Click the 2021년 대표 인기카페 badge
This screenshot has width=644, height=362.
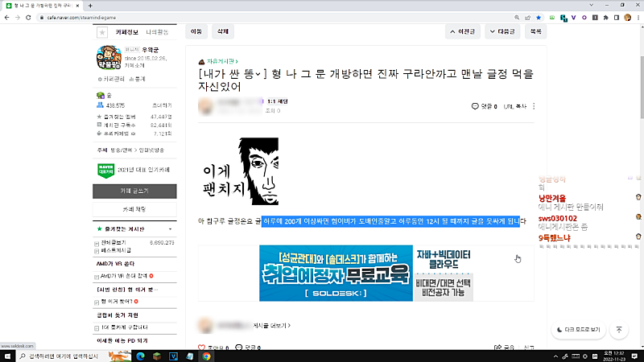pos(134,170)
